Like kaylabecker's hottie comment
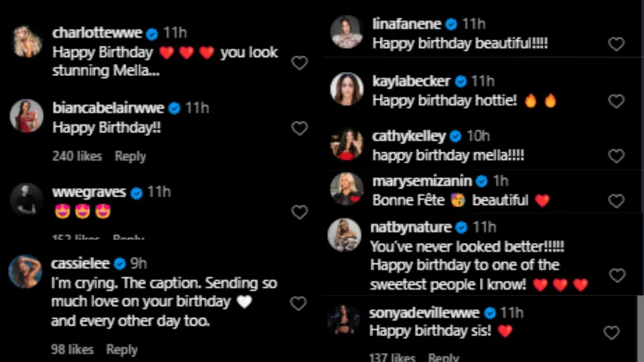Viewport: 644px width, 362px height. click(x=616, y=101)
